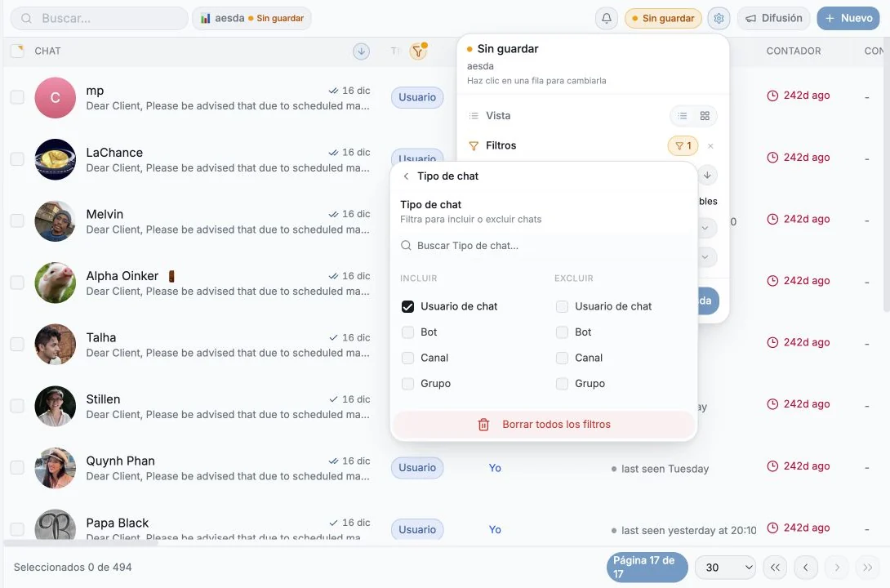Toggle select-all checkbox in CHAT header
Viewport: 890px width, 588px height.
[x=18, y=51]
